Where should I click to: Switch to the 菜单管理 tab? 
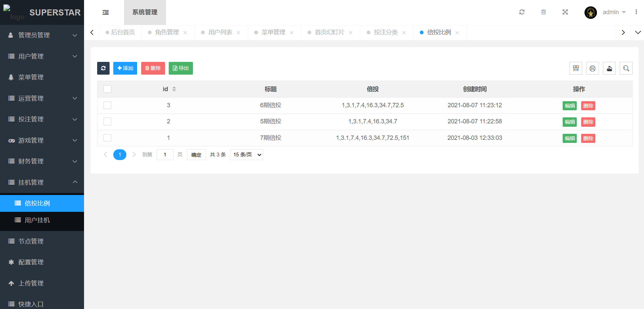click(273, 32)
